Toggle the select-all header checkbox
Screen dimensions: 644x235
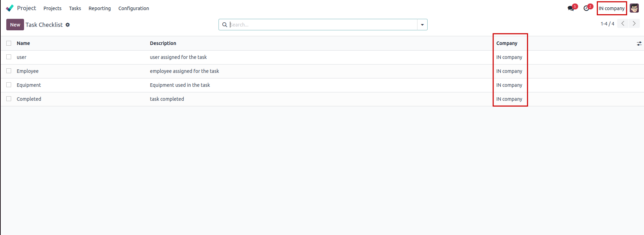pyautogui.click(x=9, y=43)
